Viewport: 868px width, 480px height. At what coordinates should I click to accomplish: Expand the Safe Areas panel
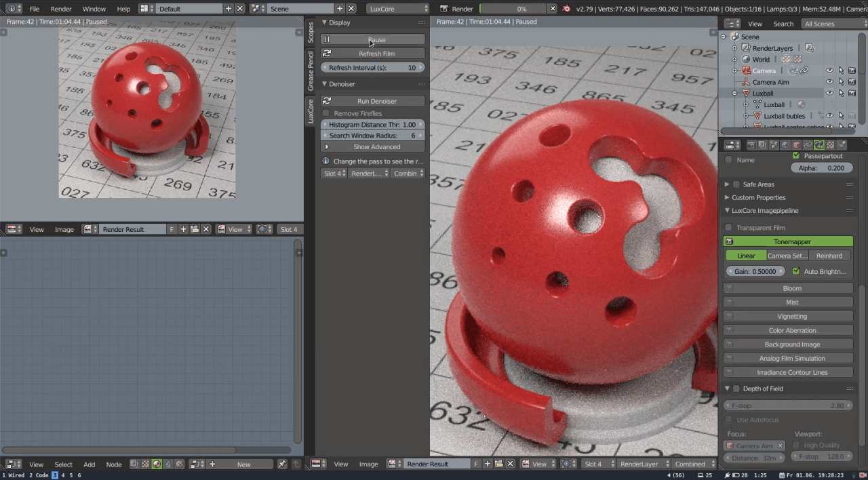coord(727,184)
